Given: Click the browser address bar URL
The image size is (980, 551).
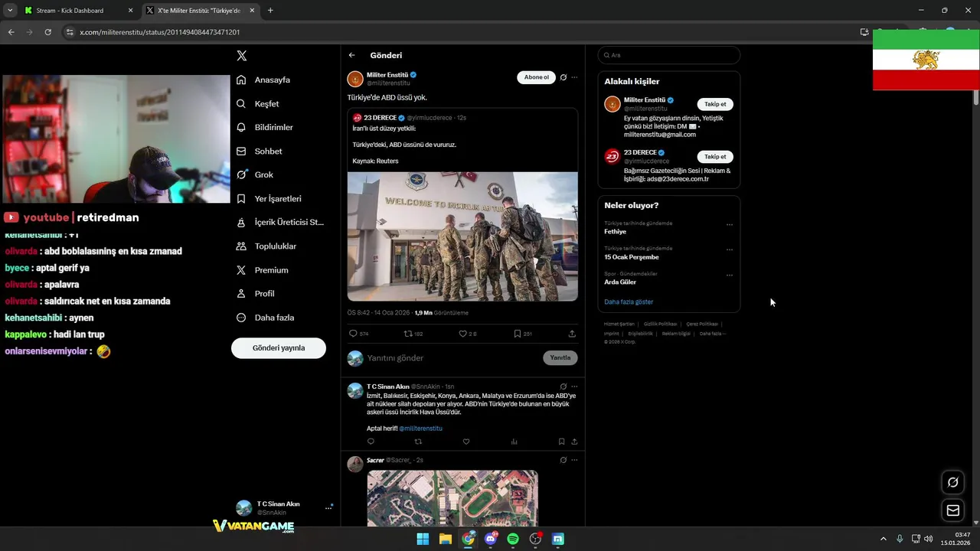Looking at the screenshot, I should pyautogui.click(x=160, y=32).
